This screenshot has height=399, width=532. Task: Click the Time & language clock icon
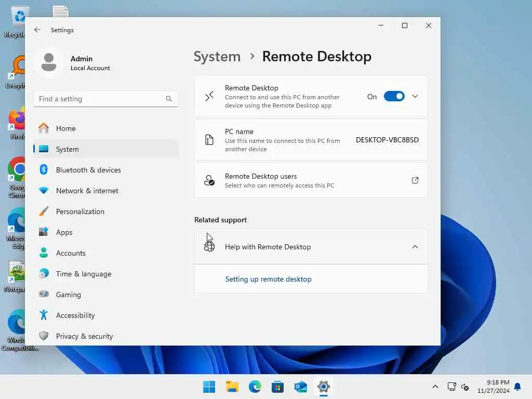[44, 273]
